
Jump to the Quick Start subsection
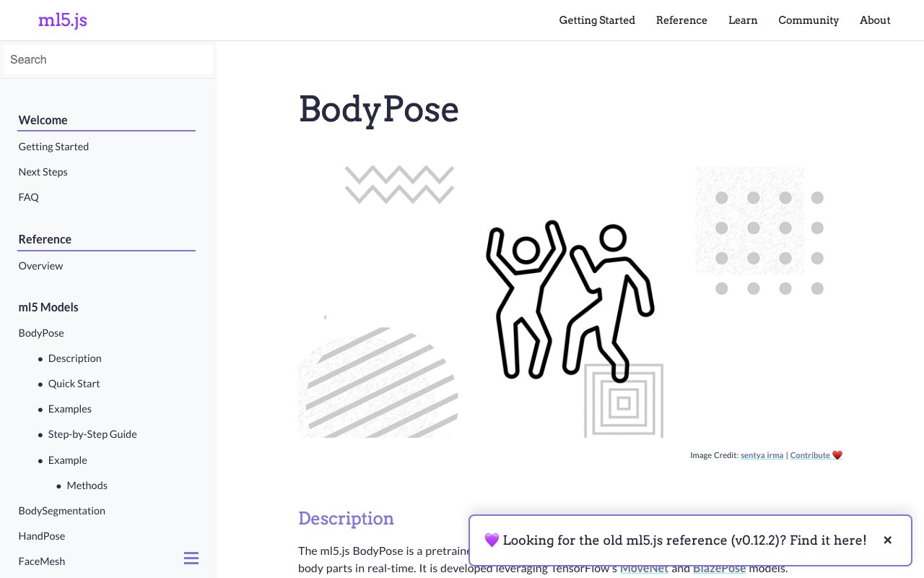(x=74, y=384)
